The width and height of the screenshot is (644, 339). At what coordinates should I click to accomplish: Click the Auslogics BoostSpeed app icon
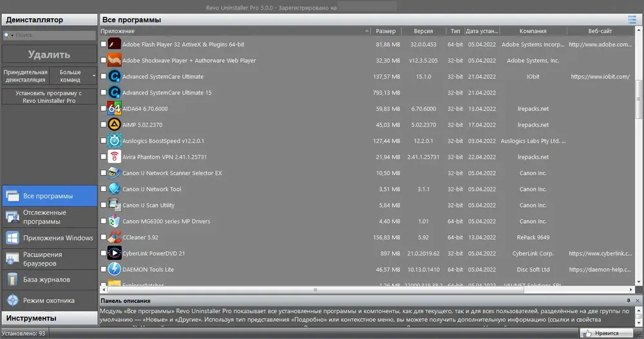coord(114,140)
